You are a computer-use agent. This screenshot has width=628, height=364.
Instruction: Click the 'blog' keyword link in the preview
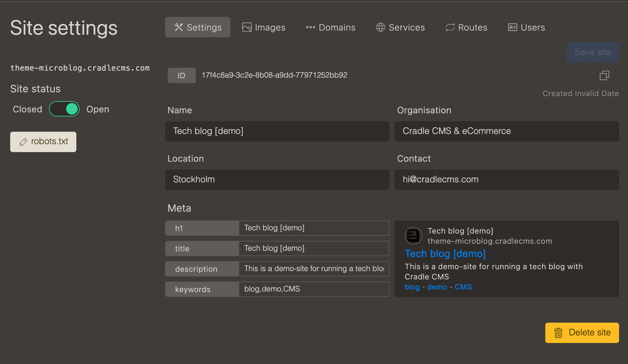tap(412, 287)
